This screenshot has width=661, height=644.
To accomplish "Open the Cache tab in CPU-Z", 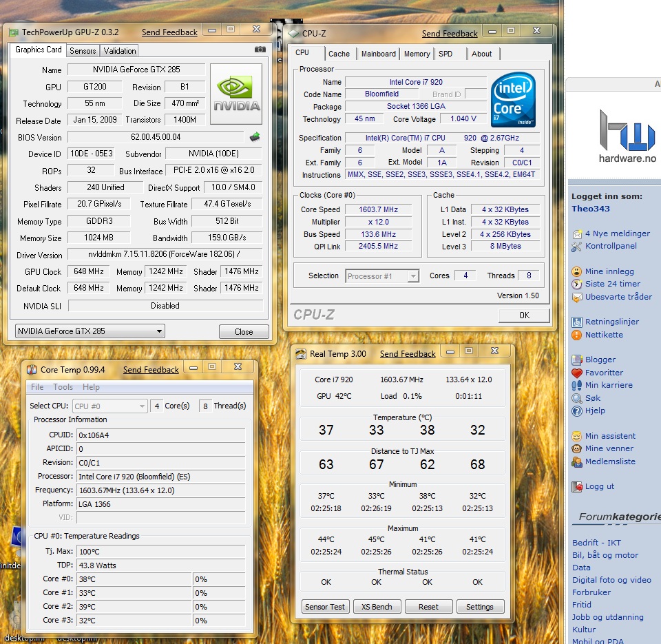I will click(x=339, y=54).
